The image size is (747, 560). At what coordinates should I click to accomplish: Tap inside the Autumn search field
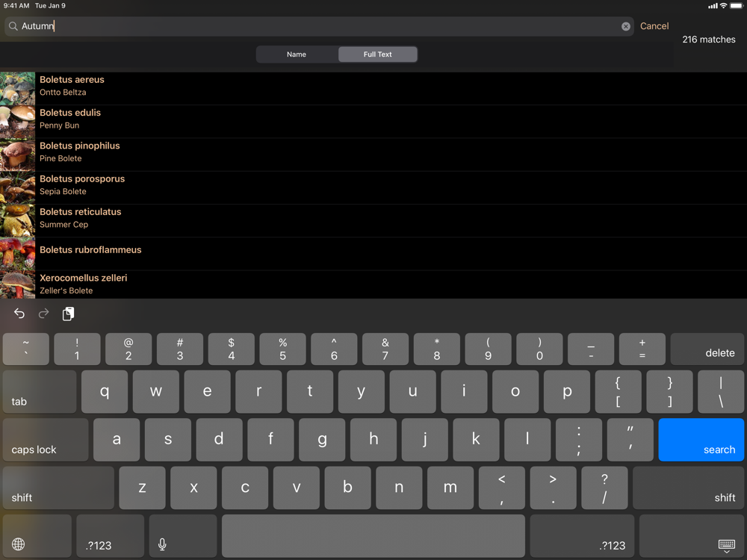click(x=319, y=26)
